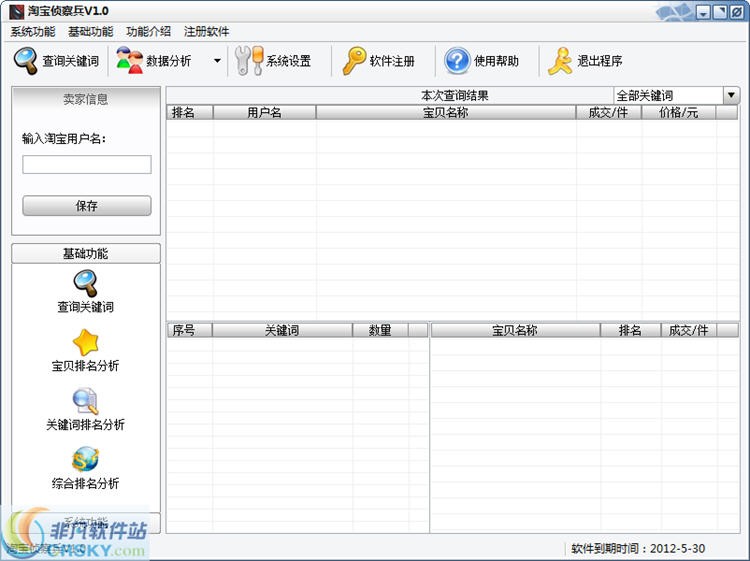Open the 全部关键词 combo box arrow

click(731, 95)
